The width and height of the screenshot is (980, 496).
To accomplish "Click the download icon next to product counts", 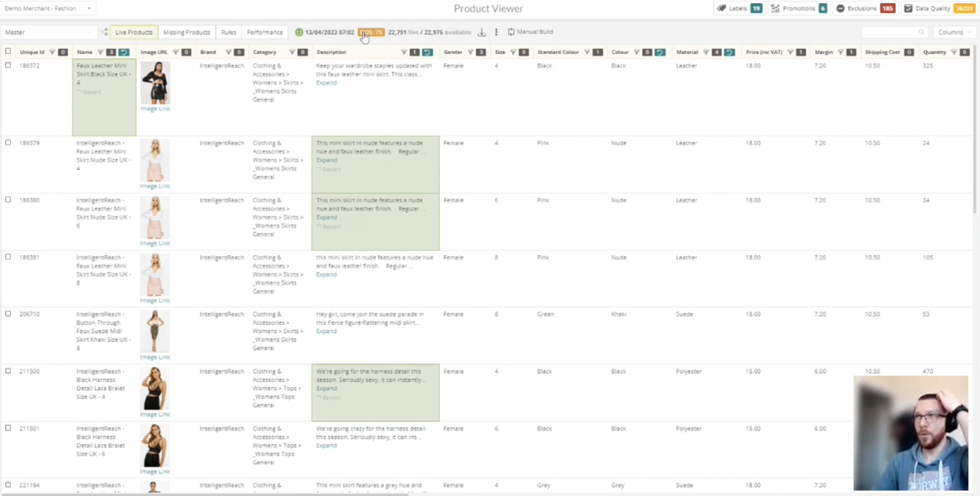I will pos(482,32).
